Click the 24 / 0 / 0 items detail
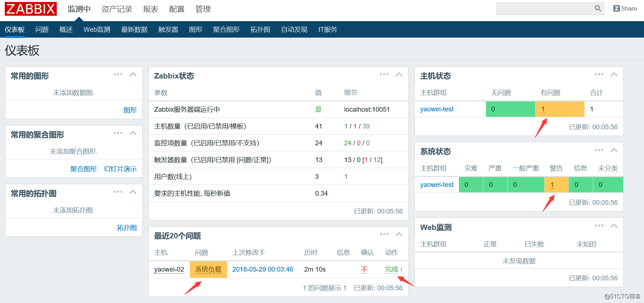Viewport: 644px width, 303px height. tap(357, 143)
